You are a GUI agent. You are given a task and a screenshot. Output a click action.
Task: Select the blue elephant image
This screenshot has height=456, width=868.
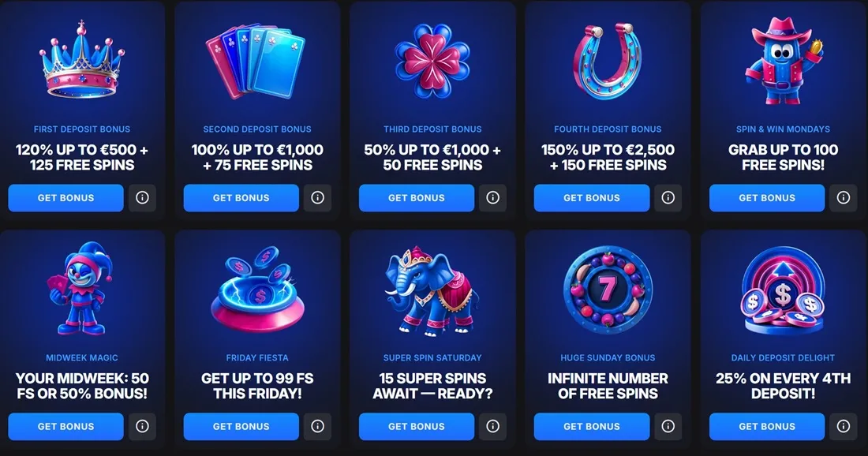click(431, 292)
